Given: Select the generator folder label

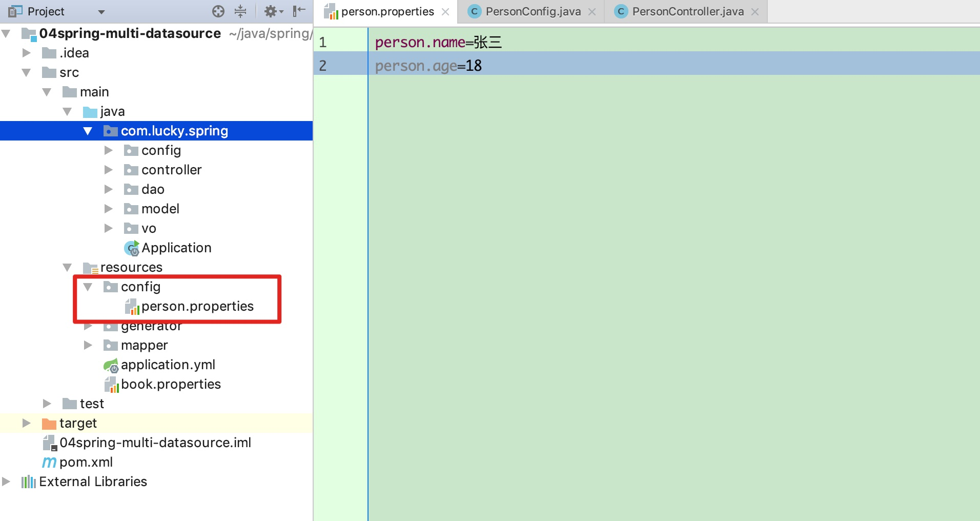Looking at the screenshot, I should 151,327.
